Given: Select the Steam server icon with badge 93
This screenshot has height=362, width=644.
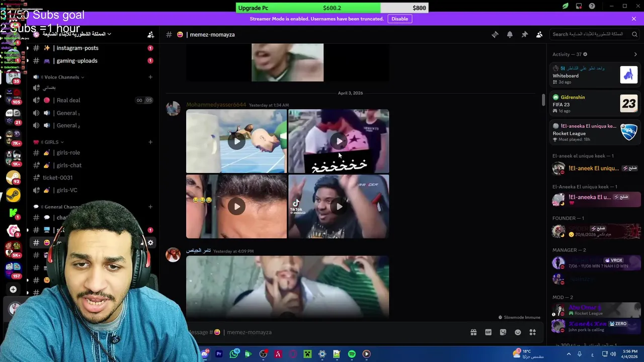Looking at the screenshot, I should coord(13,177).
